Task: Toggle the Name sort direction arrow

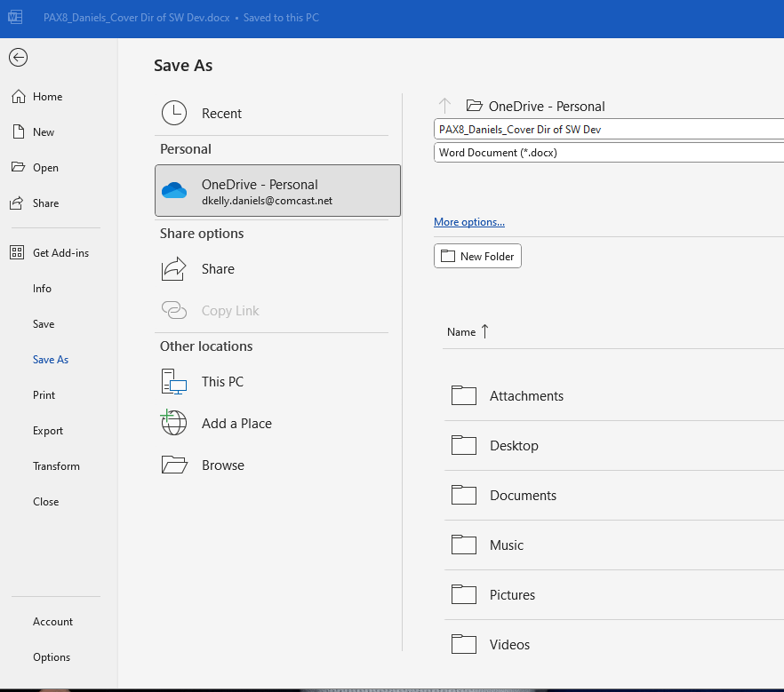Action: tap(485, 331)
